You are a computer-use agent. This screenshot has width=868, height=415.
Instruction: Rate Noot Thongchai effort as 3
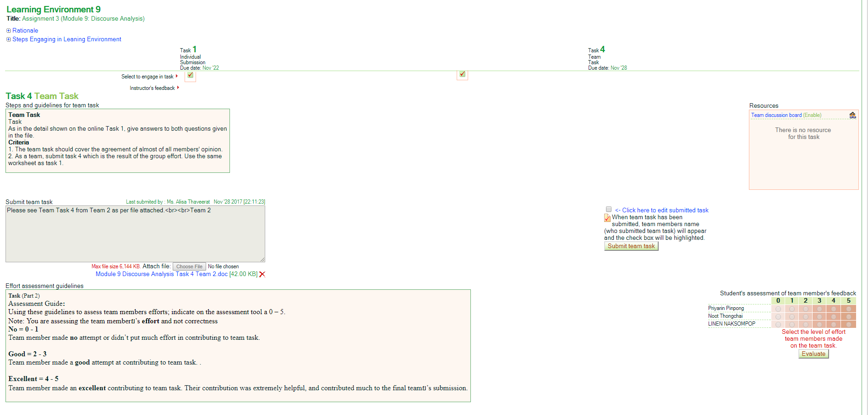pyautogui.click(x=819, y=317)
